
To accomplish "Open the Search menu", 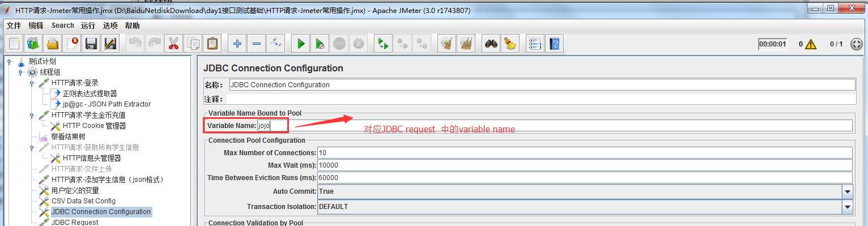I will tap(62, 25).
